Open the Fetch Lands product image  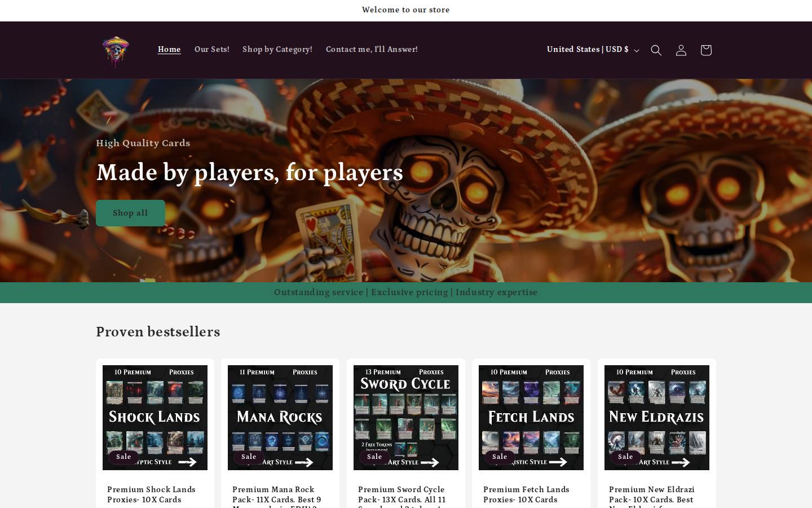click(x=531, y=418)
